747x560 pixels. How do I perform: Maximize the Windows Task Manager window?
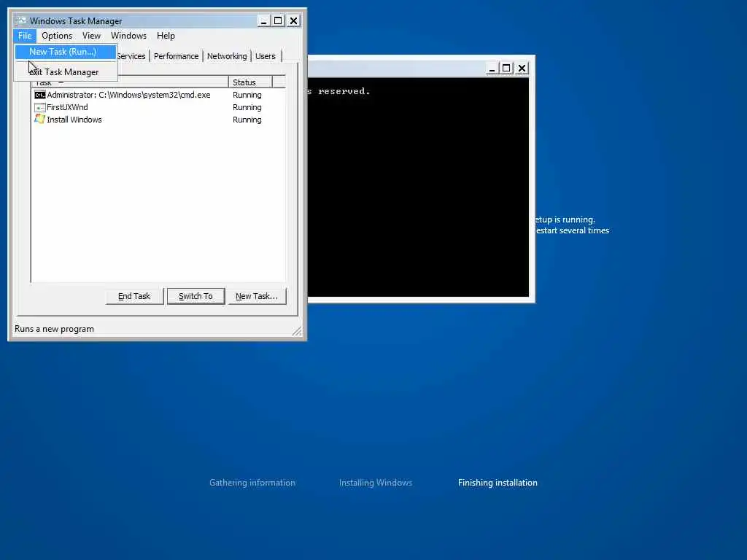278,20
